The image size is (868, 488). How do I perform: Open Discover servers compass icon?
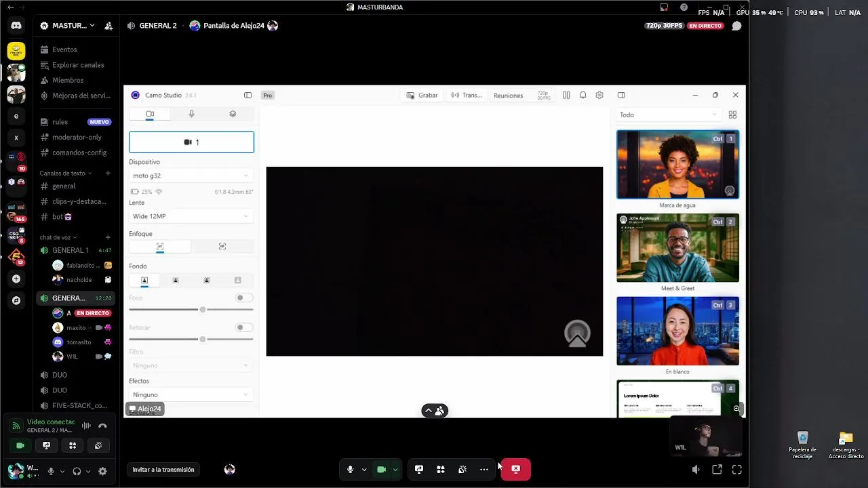16,300
